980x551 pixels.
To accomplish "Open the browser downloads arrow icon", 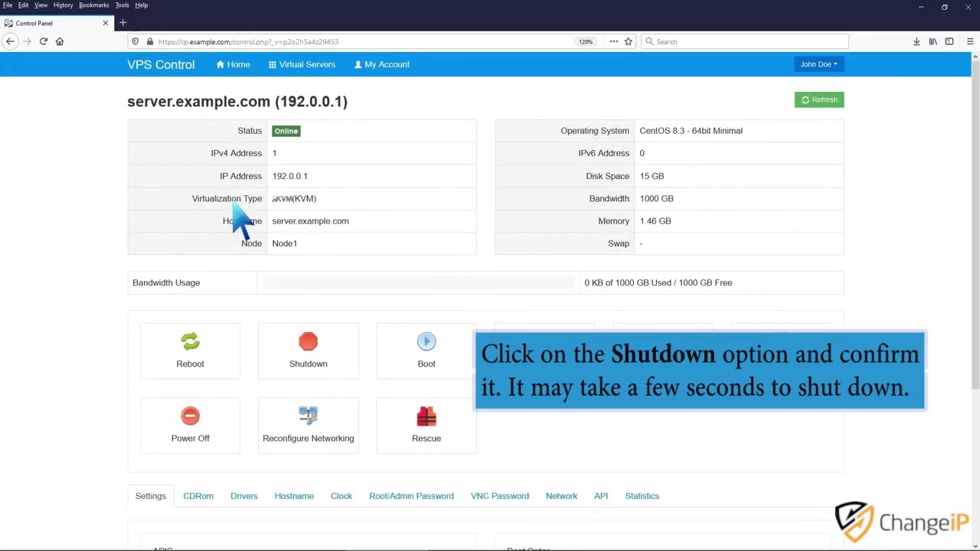I will (x=916, y=41).
